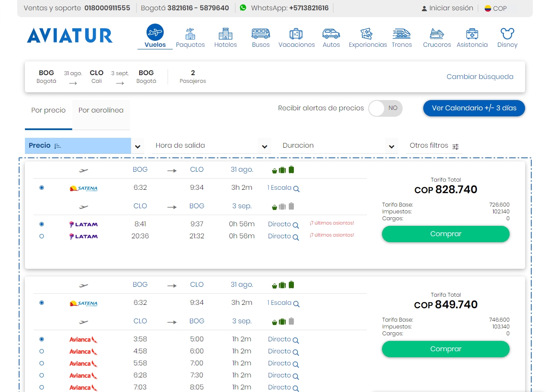550x392 pixels.
Task: Click the Precio sort order icon
Action: (58, 146)
